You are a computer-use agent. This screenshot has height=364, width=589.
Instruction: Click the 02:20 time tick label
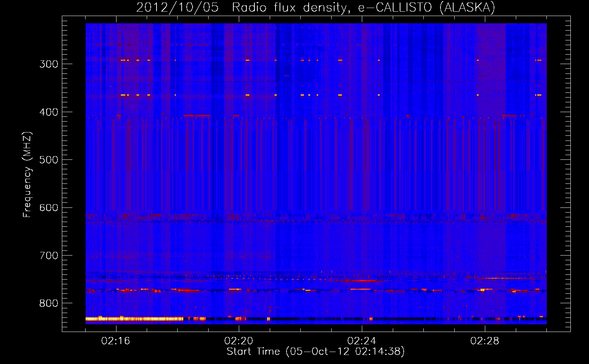point(239,341)
